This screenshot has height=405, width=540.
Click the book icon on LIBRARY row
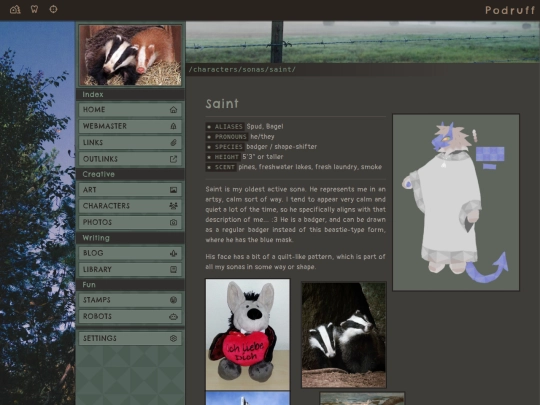click(173, 269)
